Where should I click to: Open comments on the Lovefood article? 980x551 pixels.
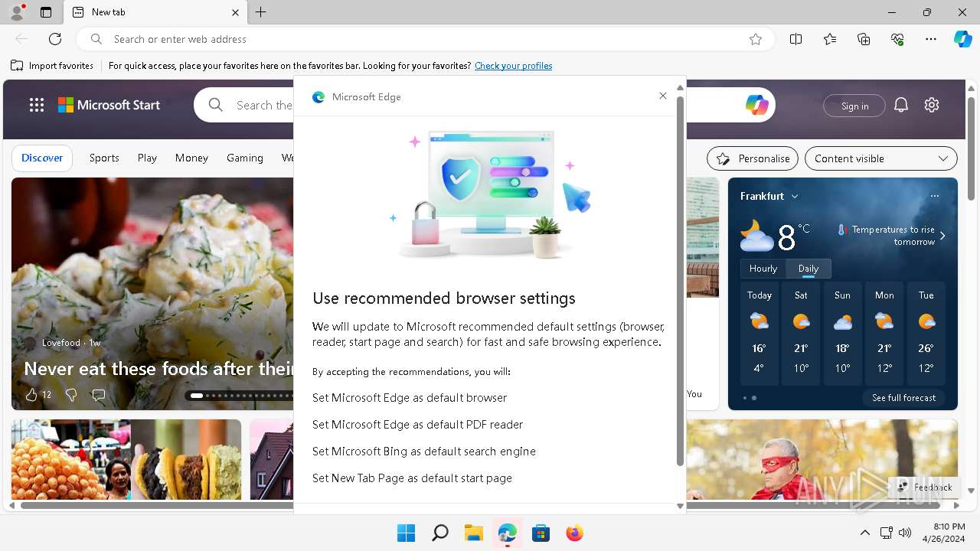(99, 395)
